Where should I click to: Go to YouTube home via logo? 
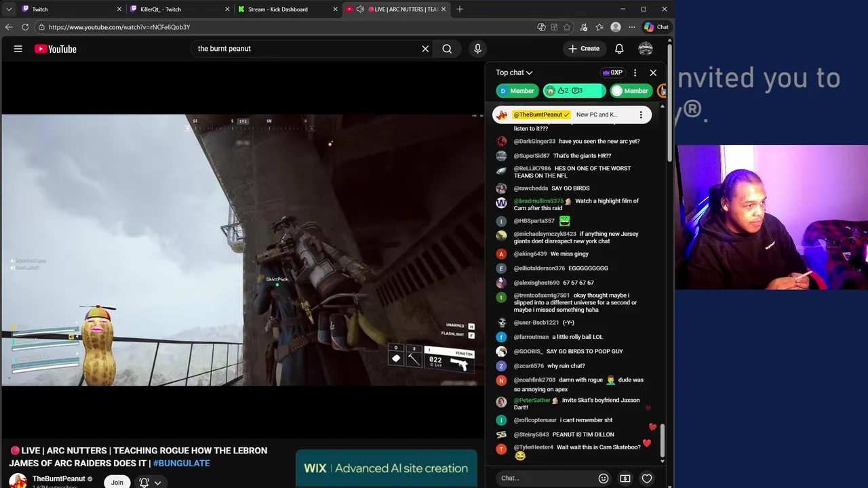coord(56,49)
